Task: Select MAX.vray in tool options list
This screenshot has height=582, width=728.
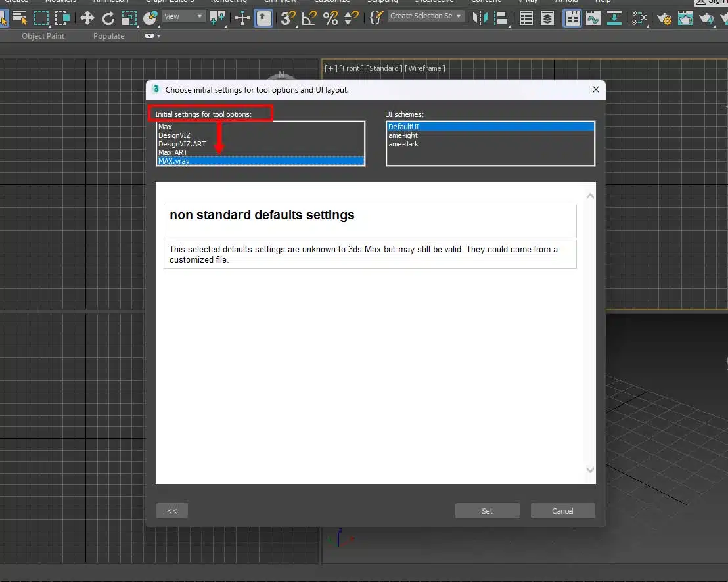Action: [x=260, y=161]
